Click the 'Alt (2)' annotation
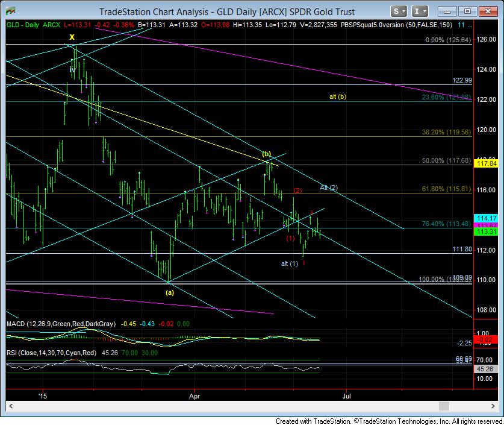 [329, 187]
